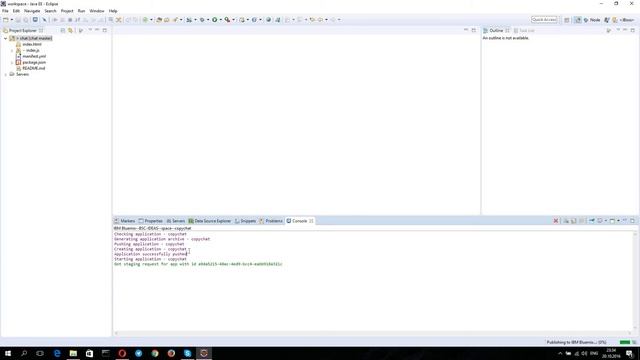Click the New toolbar icon
Viewport: 640px width, 360px height.
coord(6,20)
